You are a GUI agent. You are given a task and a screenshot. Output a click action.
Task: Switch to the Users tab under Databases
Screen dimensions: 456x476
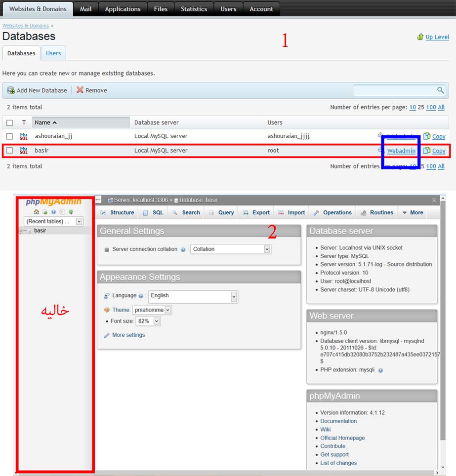pyautogui.click(x=53, y=53)
